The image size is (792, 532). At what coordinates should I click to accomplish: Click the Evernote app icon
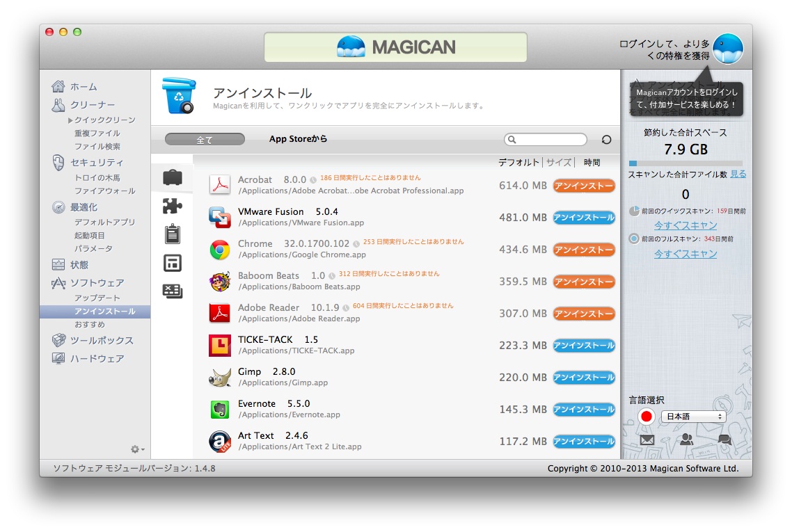pyautogui.click(x=220, y=410)
